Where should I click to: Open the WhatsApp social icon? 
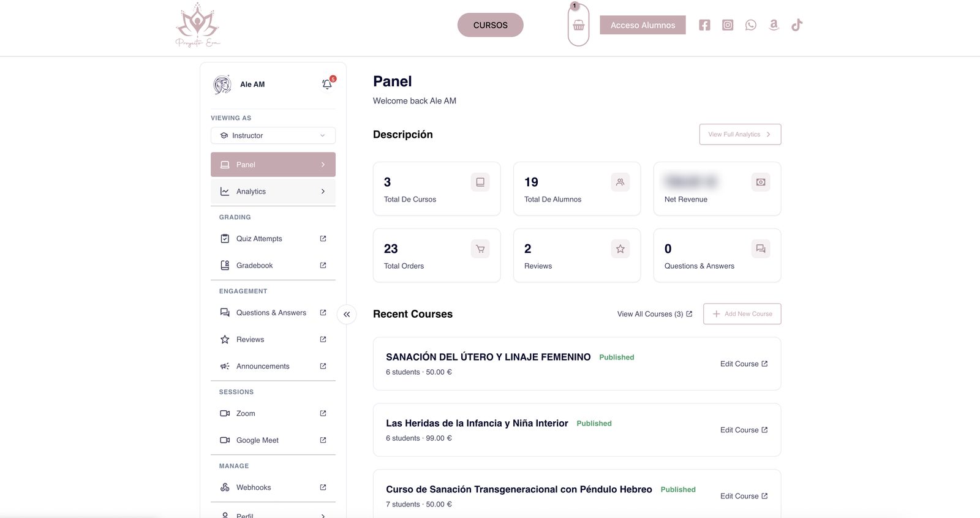(751, 25)
